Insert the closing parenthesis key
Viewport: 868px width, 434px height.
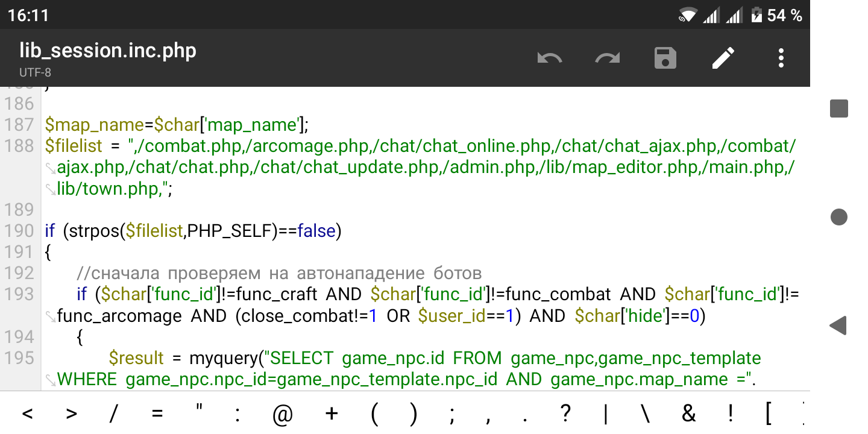(x=413, y=414)
